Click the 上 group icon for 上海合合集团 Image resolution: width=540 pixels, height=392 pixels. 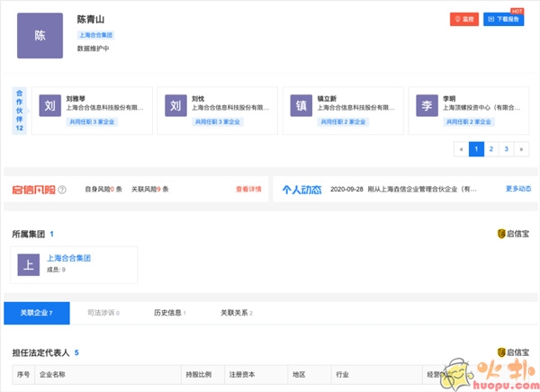tap(29, 264)
